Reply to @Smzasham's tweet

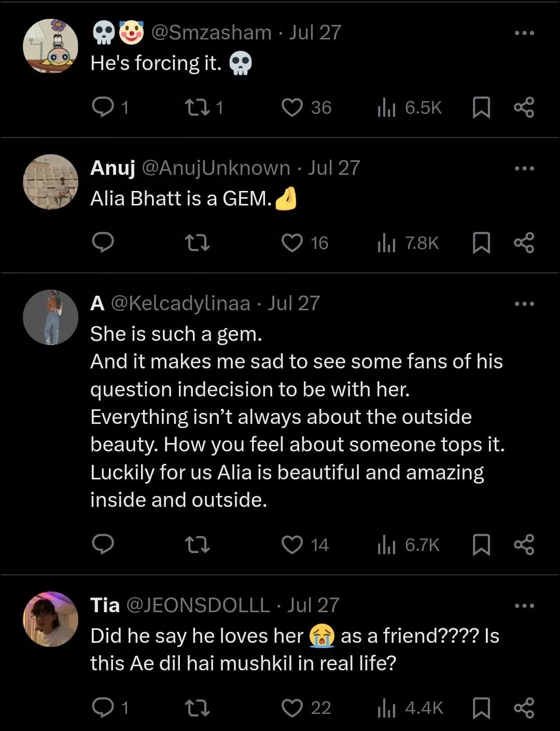103,107
